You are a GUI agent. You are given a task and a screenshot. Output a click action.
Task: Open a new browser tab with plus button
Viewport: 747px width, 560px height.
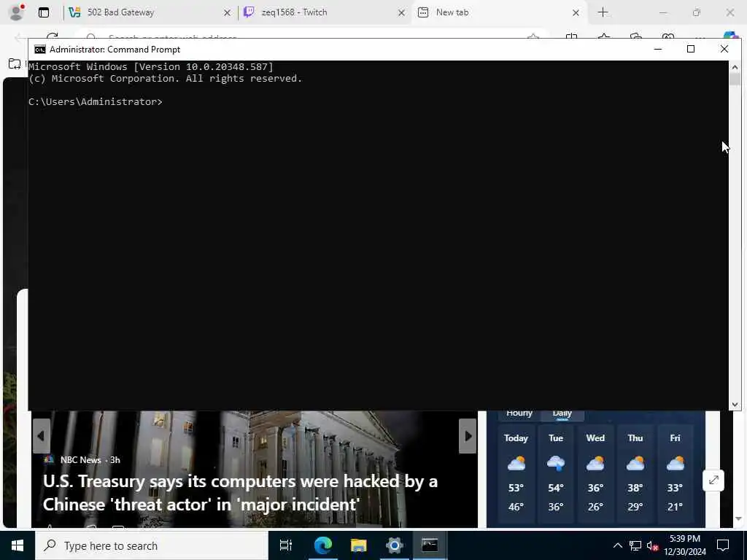(x=603, y=12)
